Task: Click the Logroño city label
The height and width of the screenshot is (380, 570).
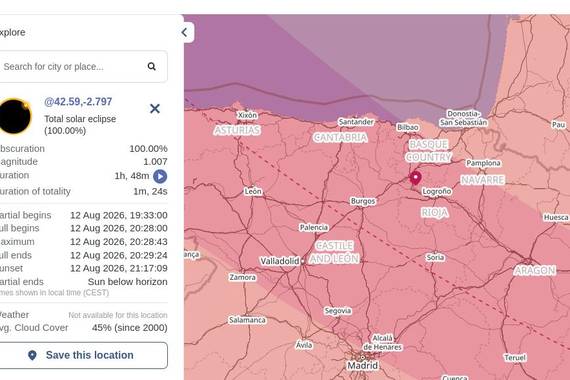Action: (x=437, y=191)
